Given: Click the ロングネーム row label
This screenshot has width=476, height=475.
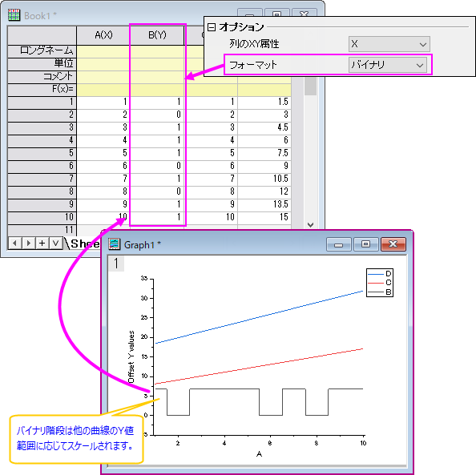Looking at the screenshot, I should point(42,51).
